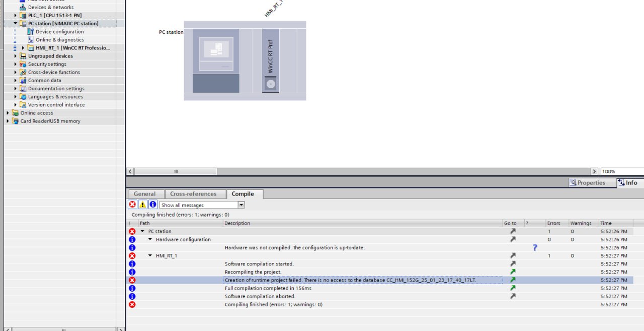Click the Ungrouped devices icon
This screenshot has height=331, width=644.
pyautogui.click(x=23, y=56)
